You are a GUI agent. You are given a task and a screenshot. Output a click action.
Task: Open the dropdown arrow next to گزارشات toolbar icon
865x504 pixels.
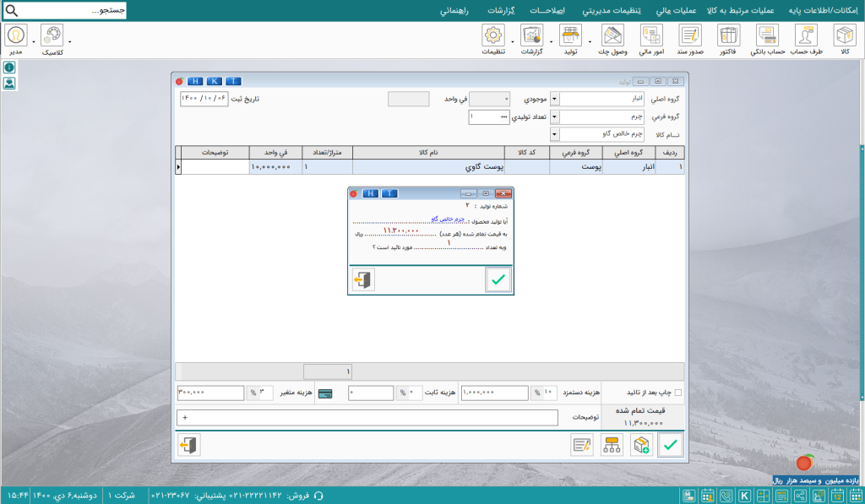[551, 42]
